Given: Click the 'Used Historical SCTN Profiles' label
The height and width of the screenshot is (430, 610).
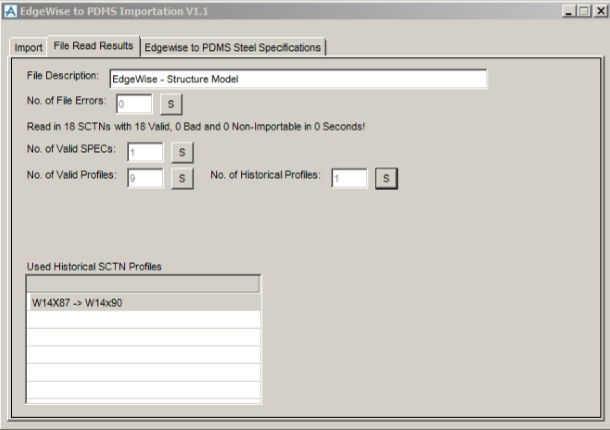Looking at the screenshot, I should tap(94, 267).
